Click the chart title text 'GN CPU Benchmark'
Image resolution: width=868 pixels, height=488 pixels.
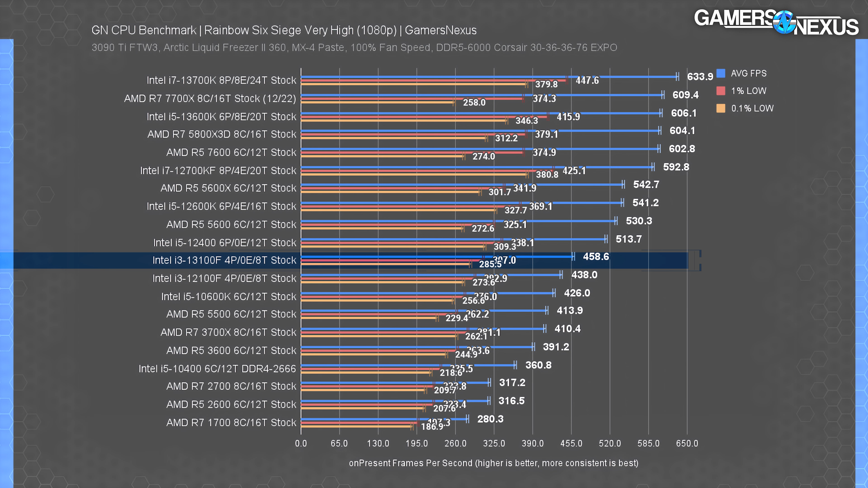pyautogui.click(x=144, y=30)
